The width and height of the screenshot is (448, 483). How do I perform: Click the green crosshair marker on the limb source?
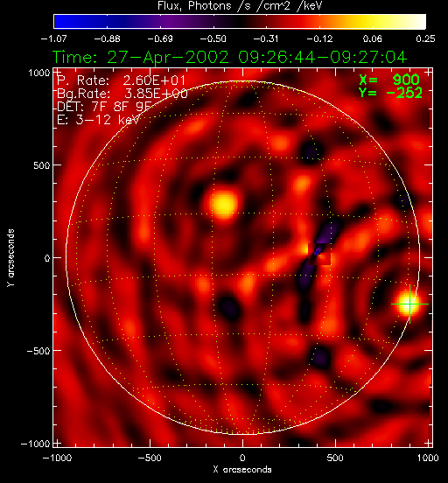click(x=409, y=304)
